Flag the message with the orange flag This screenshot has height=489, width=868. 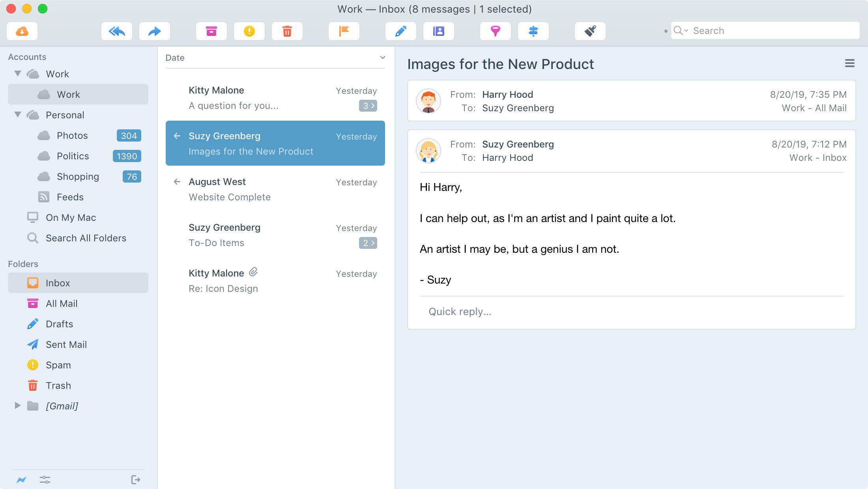tap(344, 31)
